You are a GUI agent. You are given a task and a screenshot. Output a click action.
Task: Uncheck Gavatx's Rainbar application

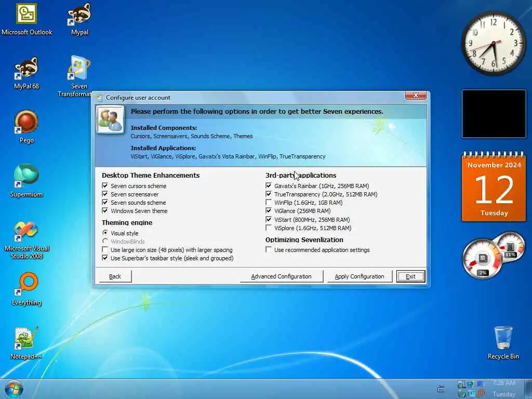coord(269,185)
